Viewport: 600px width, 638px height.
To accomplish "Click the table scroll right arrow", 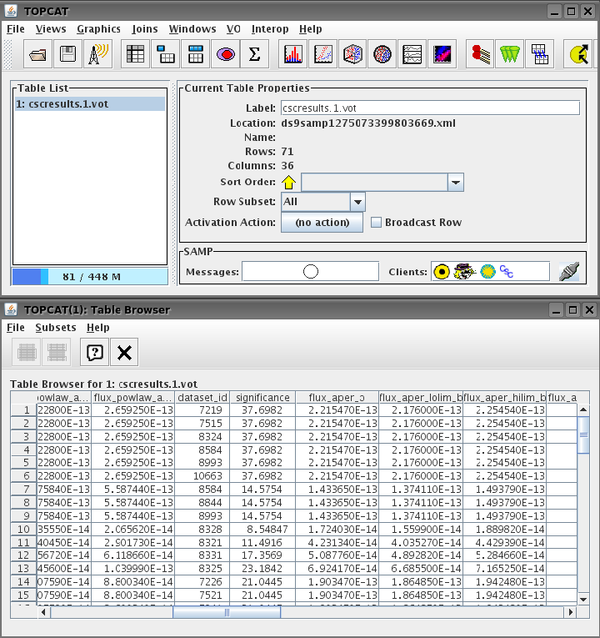I will (570, 612).
